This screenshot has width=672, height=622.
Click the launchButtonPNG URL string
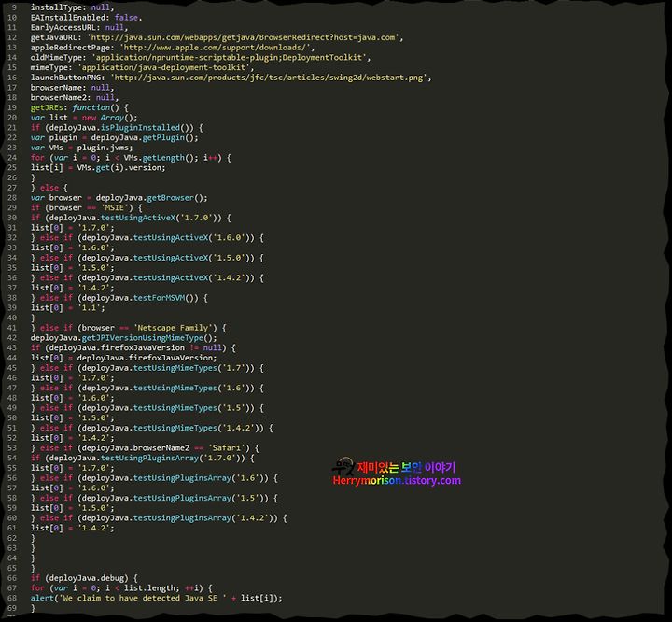point(269,78)
